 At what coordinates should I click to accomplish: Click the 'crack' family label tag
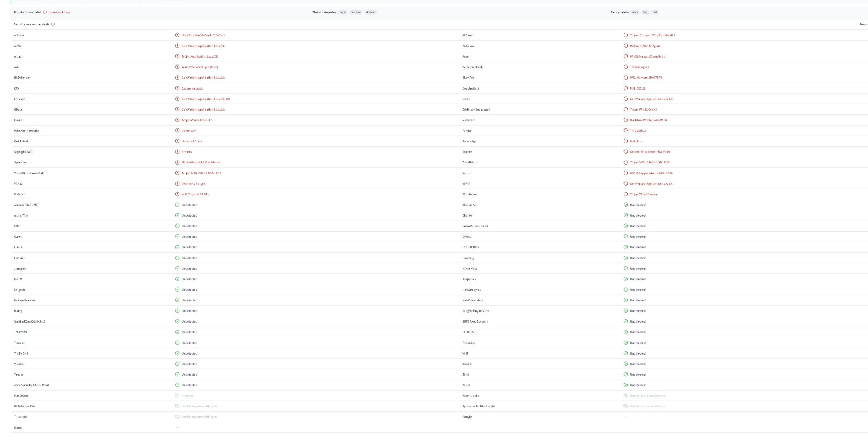[x=635, y=12]
